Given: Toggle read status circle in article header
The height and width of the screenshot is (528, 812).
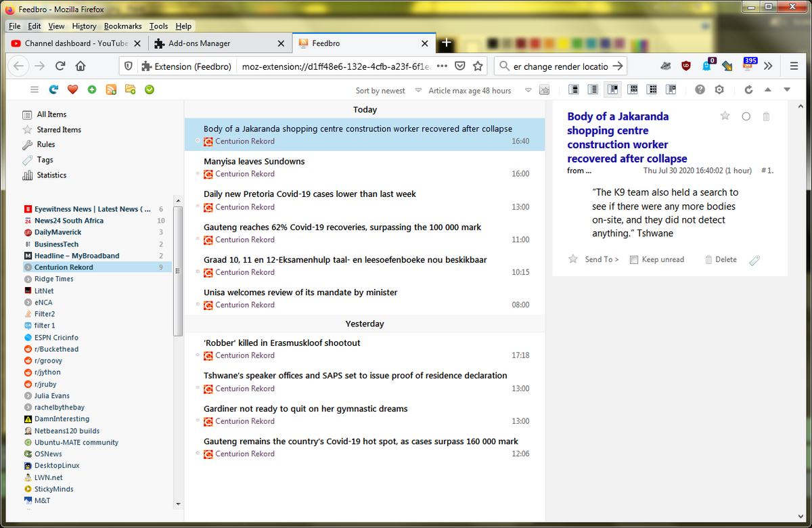Looking at the screenshot, I should click(x=746, y=116).
